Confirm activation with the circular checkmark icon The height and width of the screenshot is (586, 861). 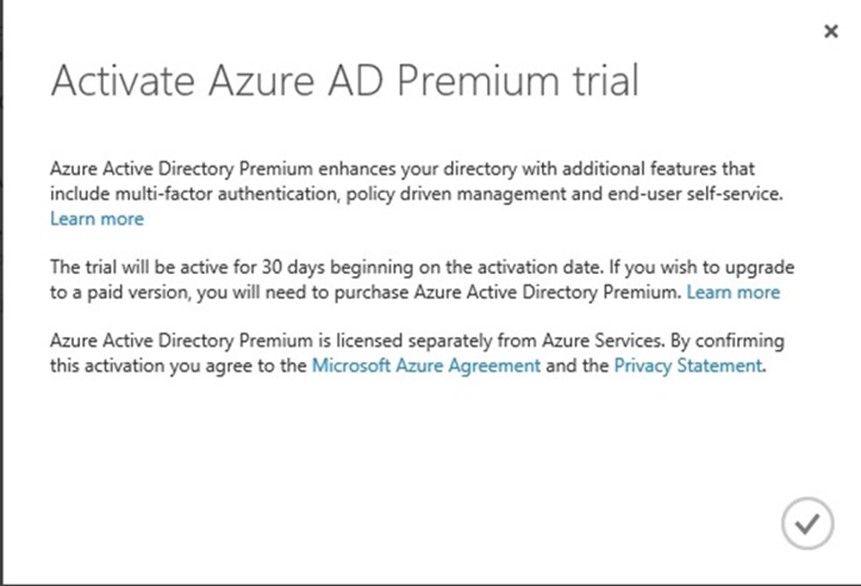807,523
